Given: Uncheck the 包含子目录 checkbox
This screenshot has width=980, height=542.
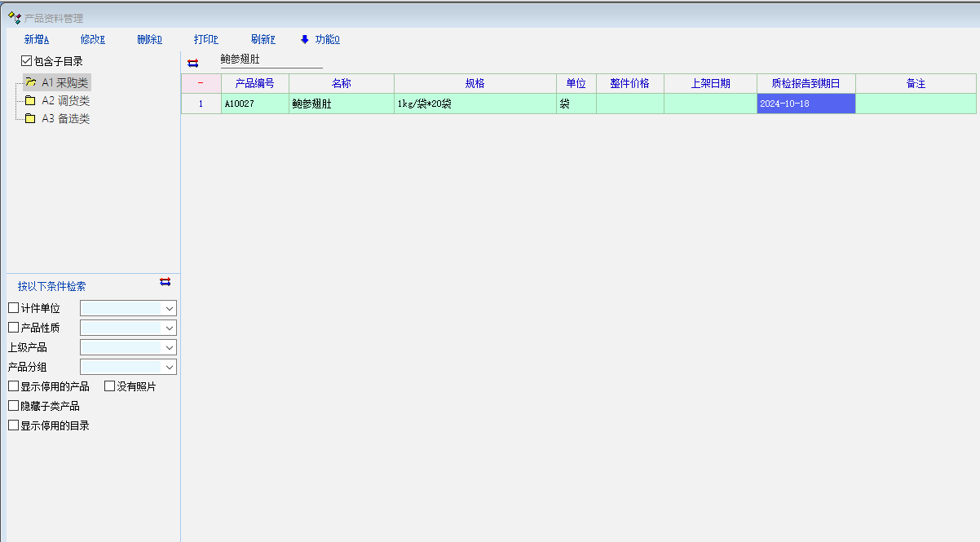Looking at the screenshot, I should pos(27,61).
